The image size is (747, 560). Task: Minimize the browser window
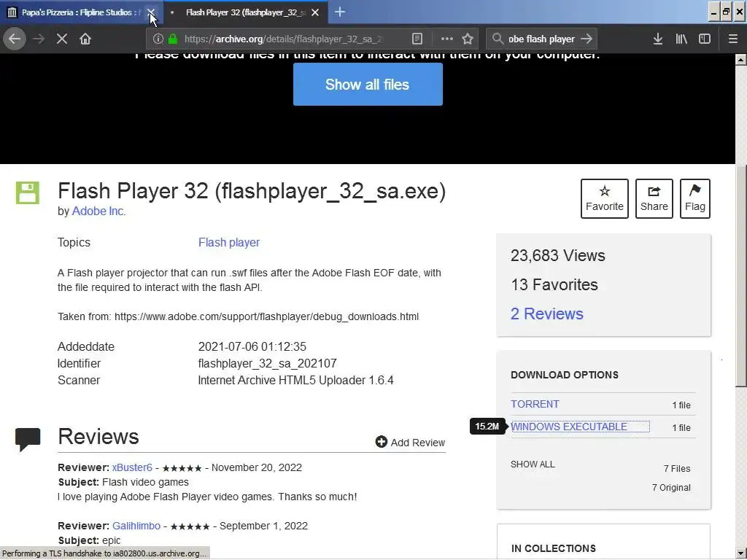(713, 12)
